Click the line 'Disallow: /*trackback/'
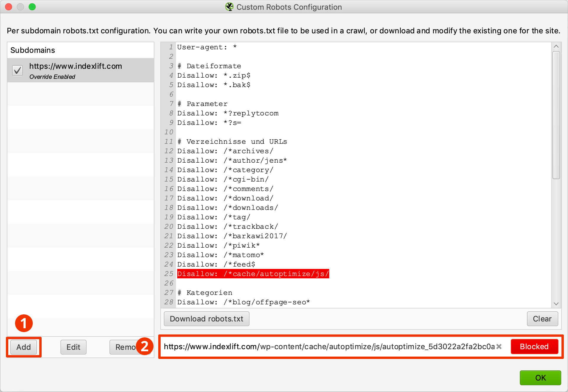This screenshot has height=392, width=568. pos(228,227)
